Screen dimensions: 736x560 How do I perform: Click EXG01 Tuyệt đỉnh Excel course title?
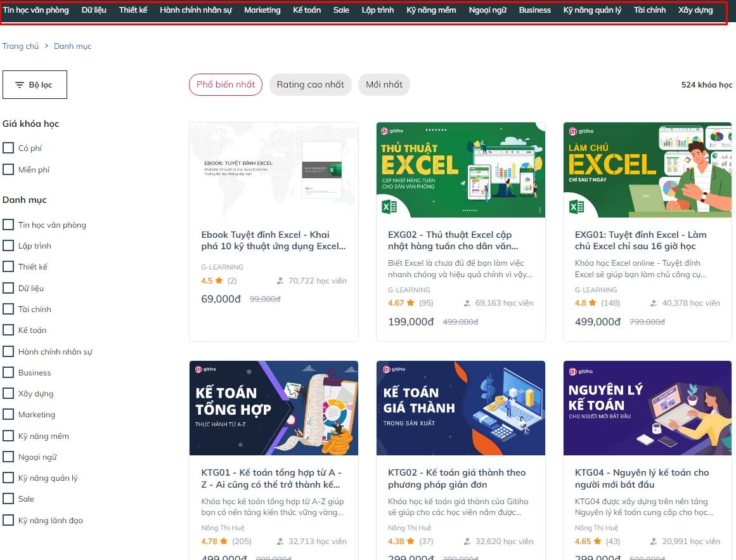[640, 240]
